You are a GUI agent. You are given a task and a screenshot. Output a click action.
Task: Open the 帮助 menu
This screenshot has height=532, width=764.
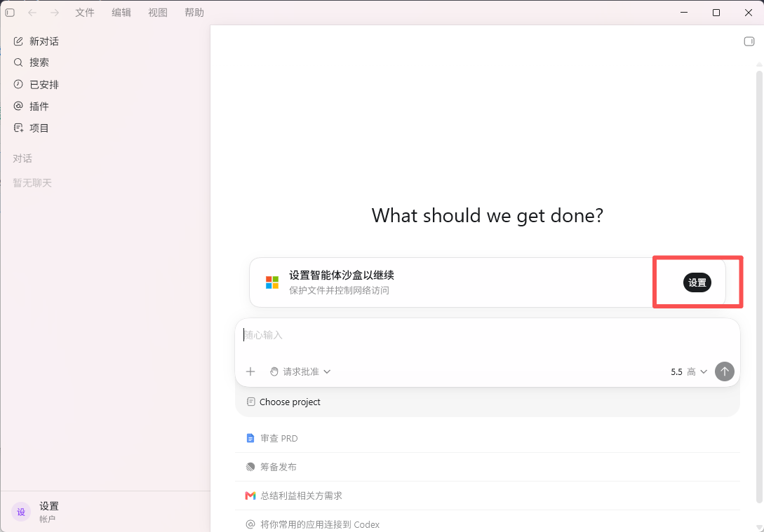194,13
